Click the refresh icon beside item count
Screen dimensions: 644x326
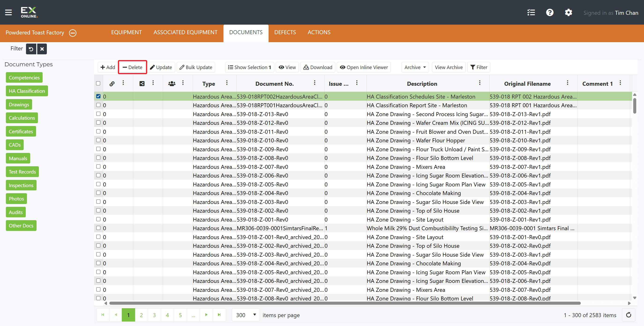point(629,315)
